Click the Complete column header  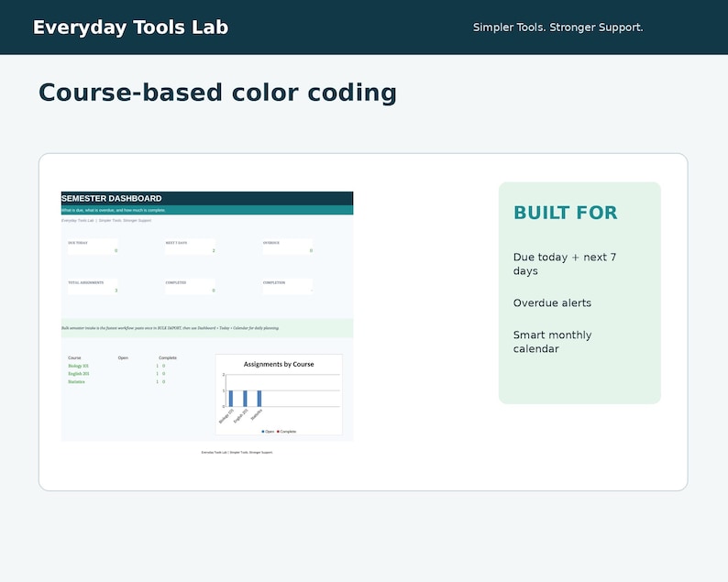pos(168,357)
